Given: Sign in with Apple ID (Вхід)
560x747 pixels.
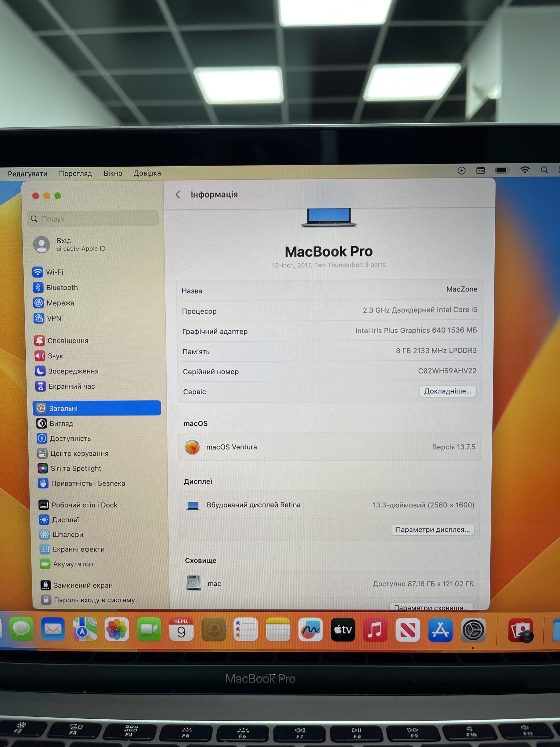Looking at the screenshot, I should [69, 244].
